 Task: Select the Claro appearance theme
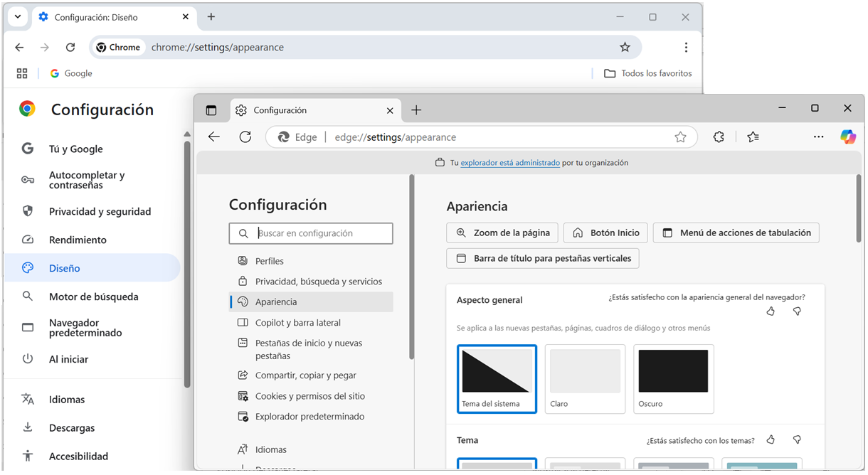[x=585, y=378]
